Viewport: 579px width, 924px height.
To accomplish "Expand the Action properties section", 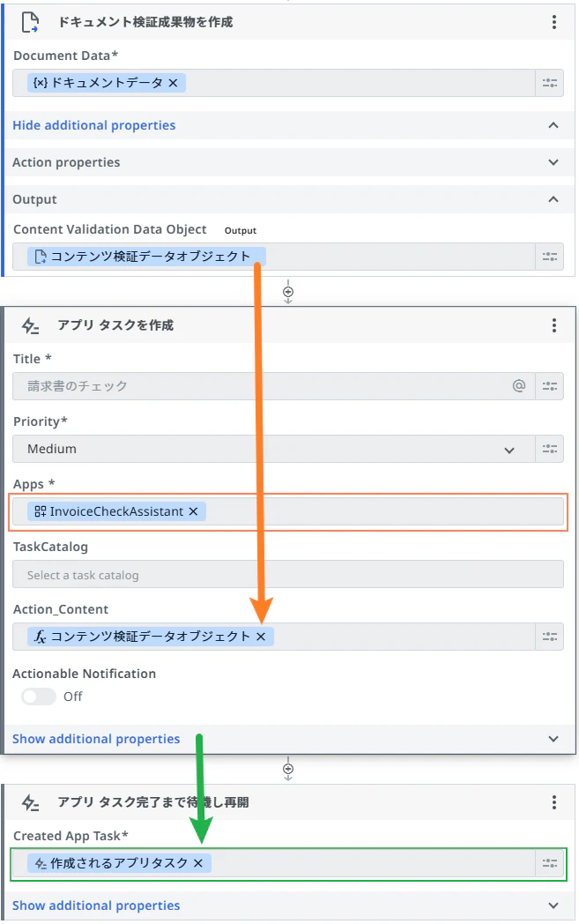I will coord(288,162).
